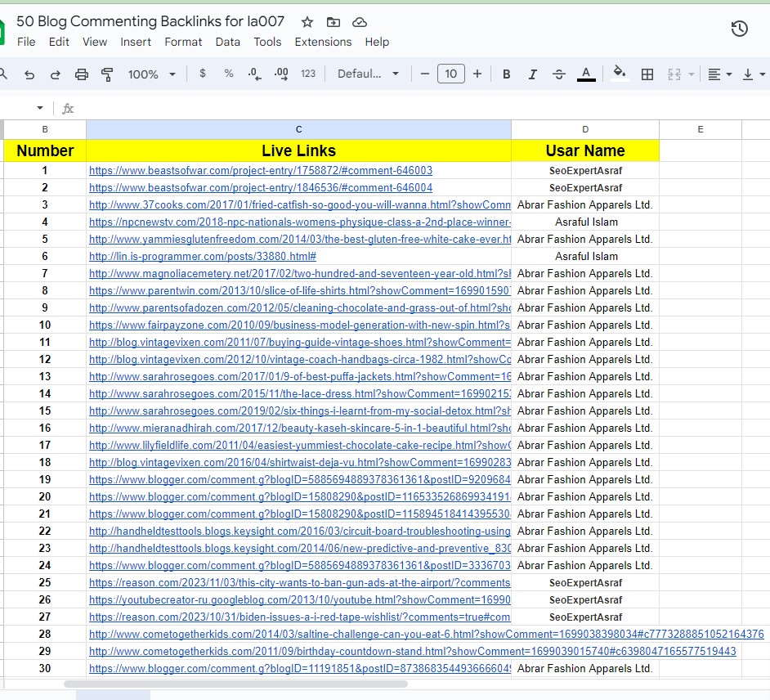Click the Move to folder icon

(333, 22)
